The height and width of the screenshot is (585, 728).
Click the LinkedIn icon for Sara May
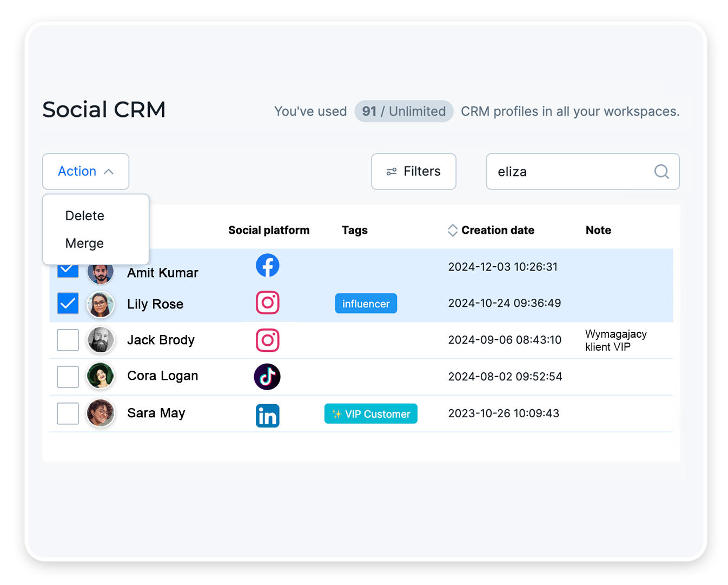pos(267,416)
